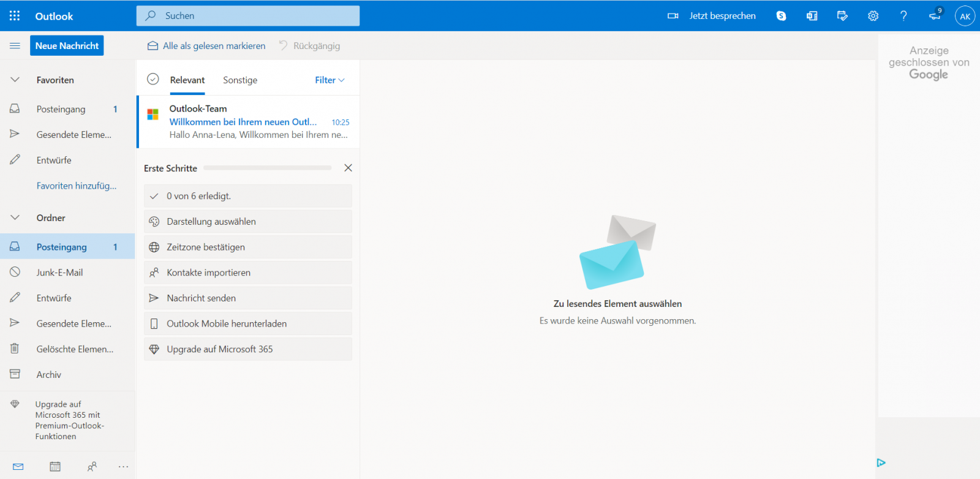This screenshot has height=479, width=980.
Task: Click the 0 von 6 erledigt row
Action: point(248,196)
